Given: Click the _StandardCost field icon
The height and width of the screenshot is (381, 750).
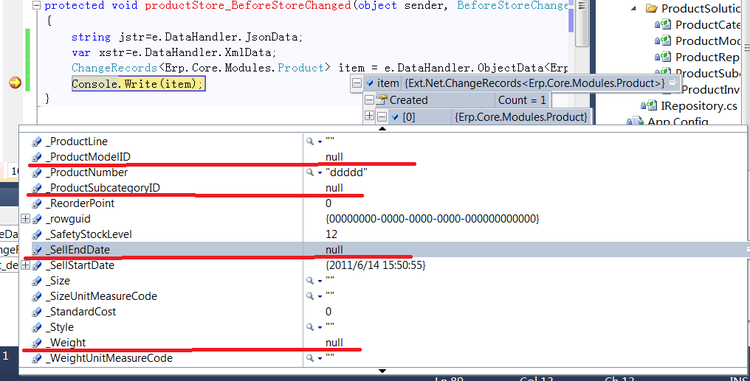Looking at the screenshot, I should click(37, 312).
